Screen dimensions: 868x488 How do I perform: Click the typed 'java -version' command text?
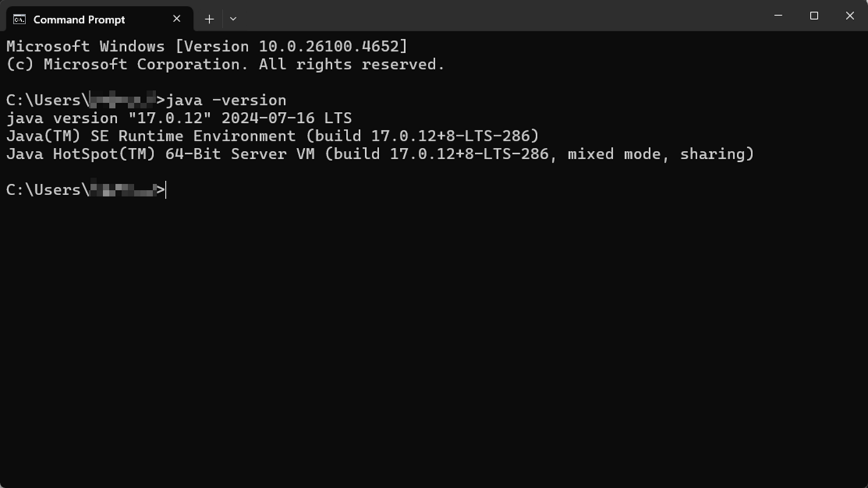[226, 100]
